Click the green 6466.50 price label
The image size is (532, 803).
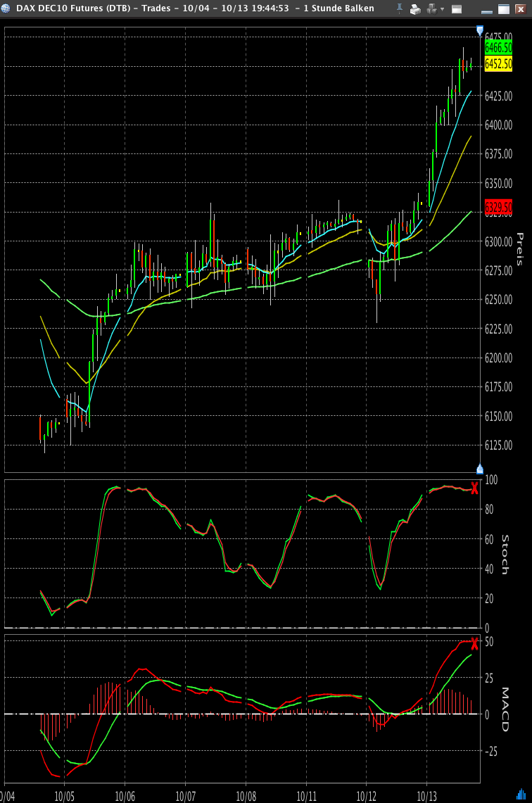[498, 48]
